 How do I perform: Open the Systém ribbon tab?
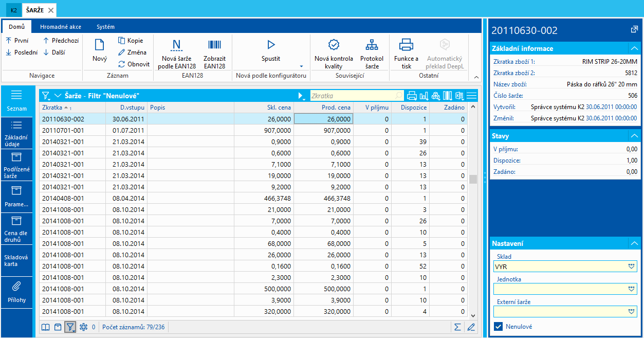point(105,27)
